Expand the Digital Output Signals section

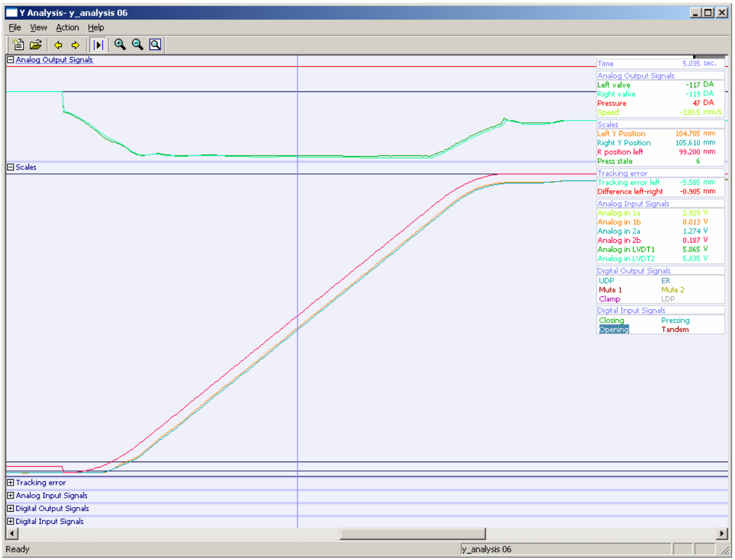coord(10,508)
